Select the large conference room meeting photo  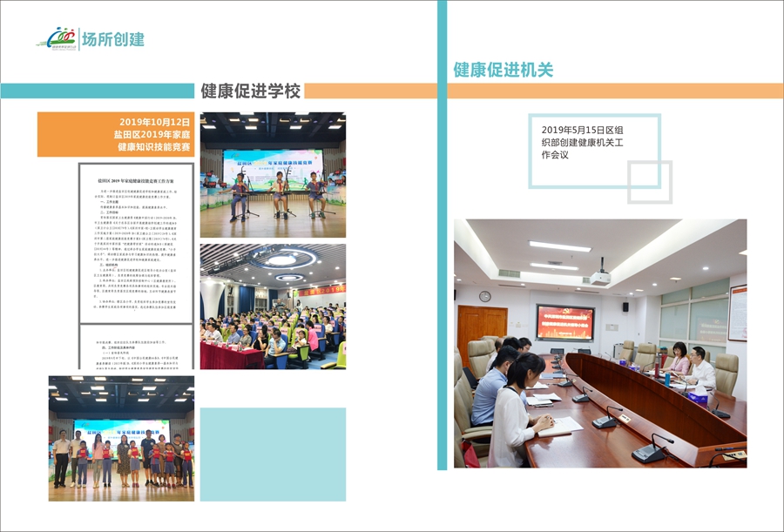coord(599,343)
